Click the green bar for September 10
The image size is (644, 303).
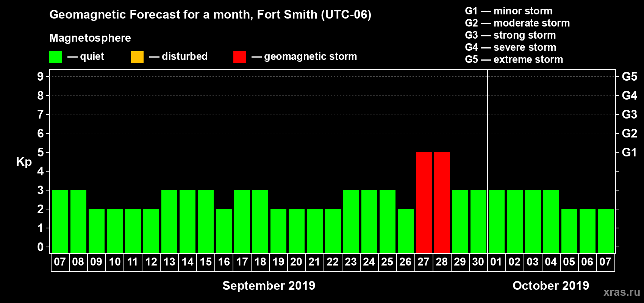[x=115, y=231]
